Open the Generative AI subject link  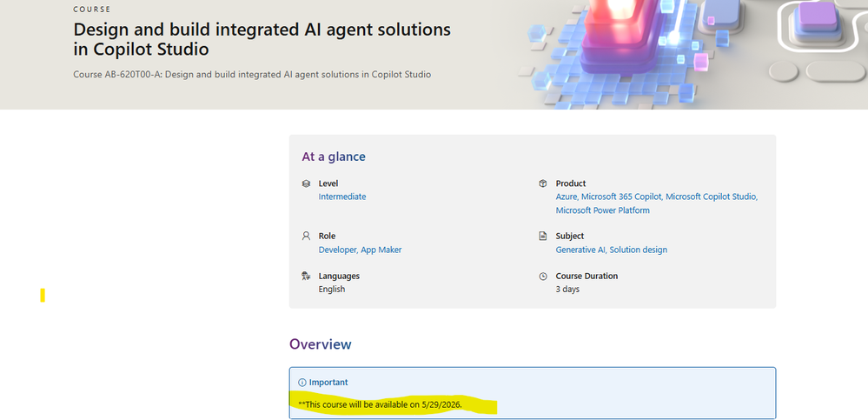click(x=580, y=250)
